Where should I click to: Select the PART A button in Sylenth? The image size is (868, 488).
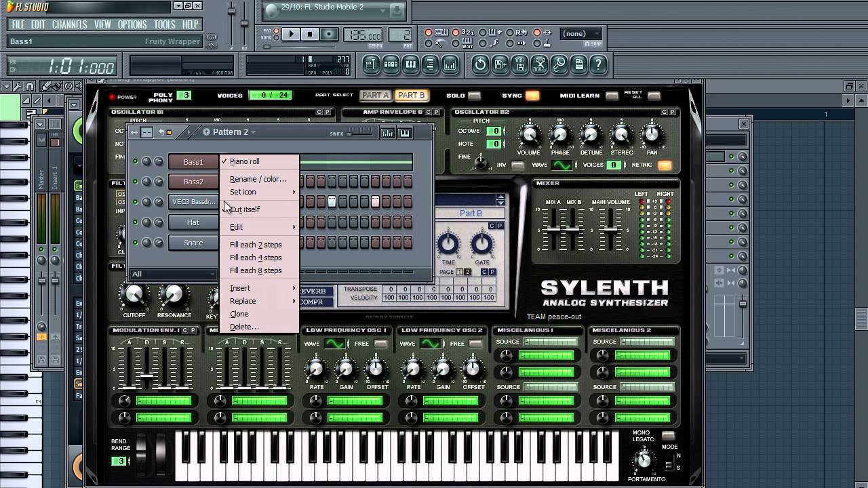click(376, 96)
